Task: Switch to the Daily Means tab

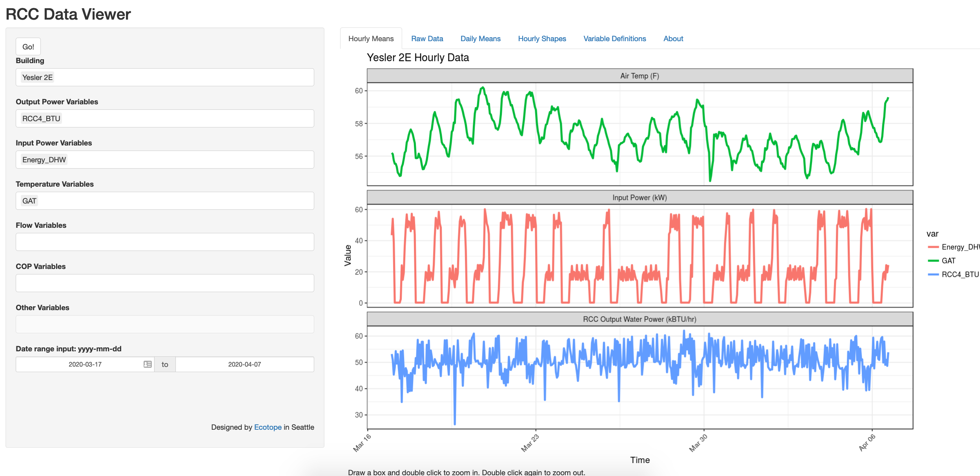Action: coord(480,38)
